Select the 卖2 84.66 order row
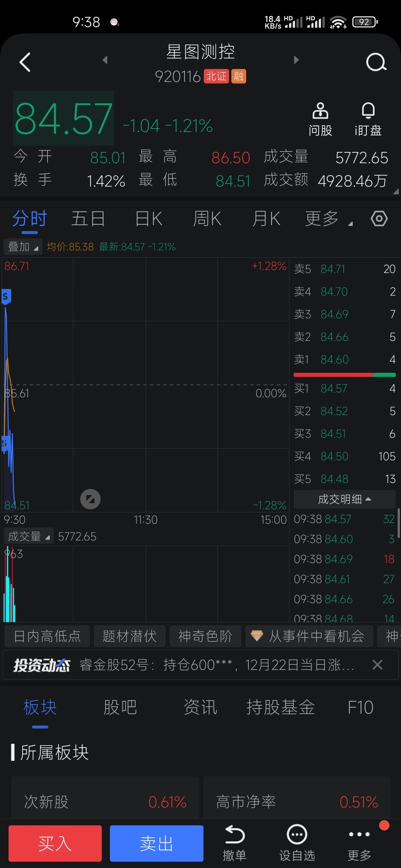 point(345,337)
